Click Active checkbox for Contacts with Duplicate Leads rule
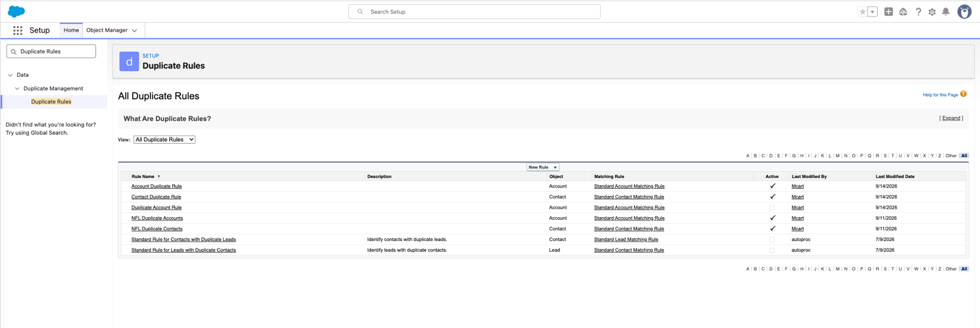The width and height of the screenshot is (980, 328). [772, 240]
